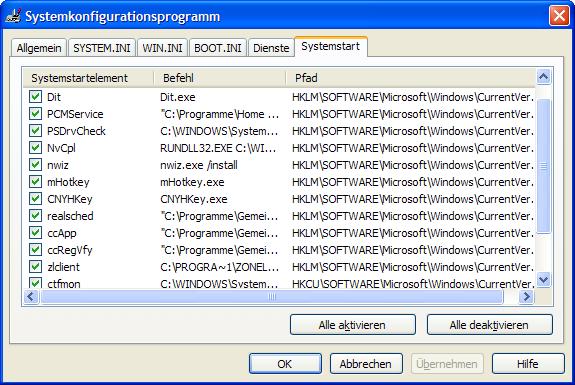Uncheck the zlclient startup item
This screenshot has width=575, height=385.
point(35,267)
